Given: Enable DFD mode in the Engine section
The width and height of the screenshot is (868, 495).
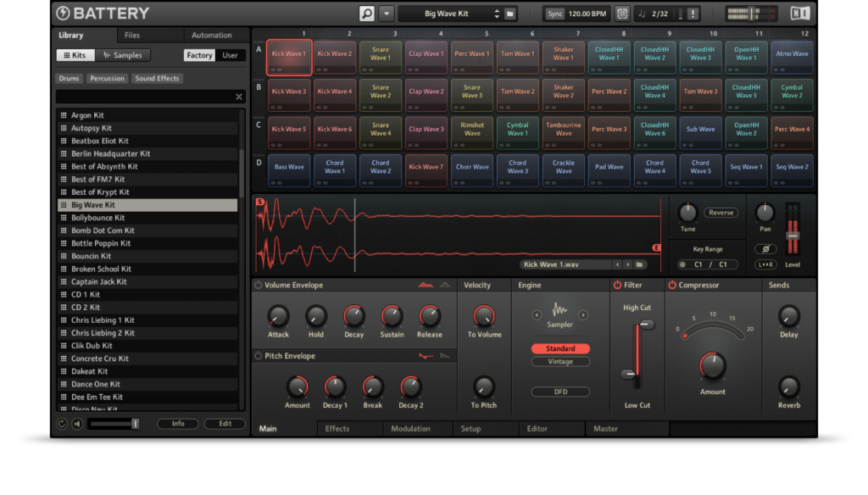Looking at the screenshot, I should click(x=560, y=391).
